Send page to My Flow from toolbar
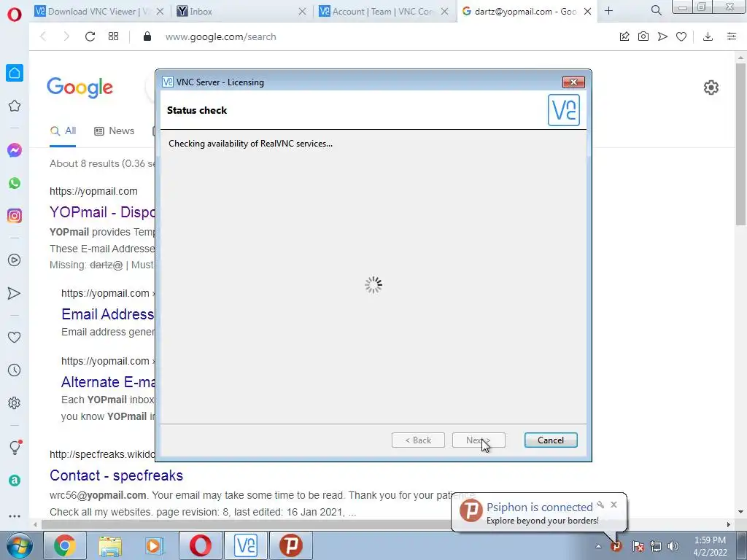The image size is (747, 560). [662, 36]
